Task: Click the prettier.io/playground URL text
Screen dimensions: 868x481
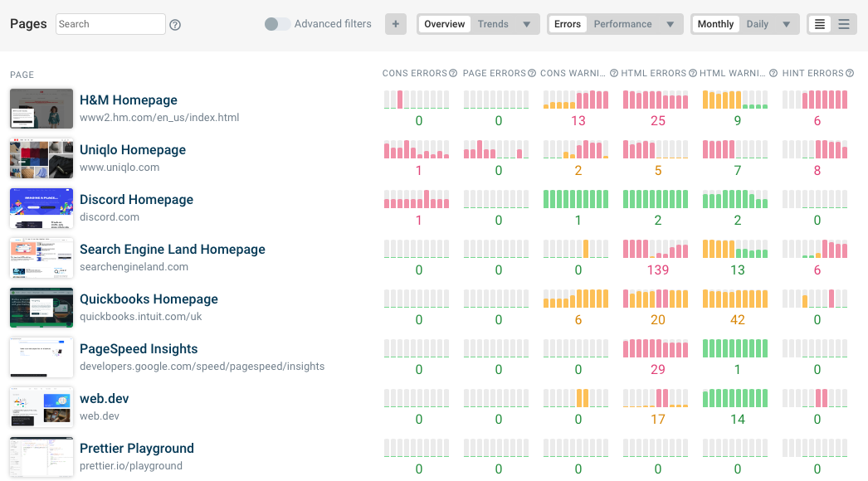Action: click(x=130, y=466)
